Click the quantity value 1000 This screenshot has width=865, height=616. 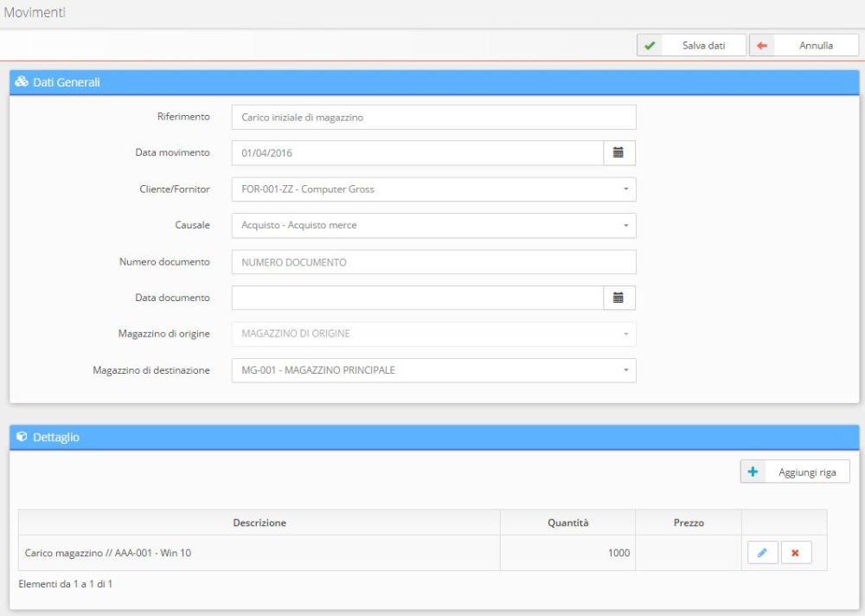[x=618, y=553]
